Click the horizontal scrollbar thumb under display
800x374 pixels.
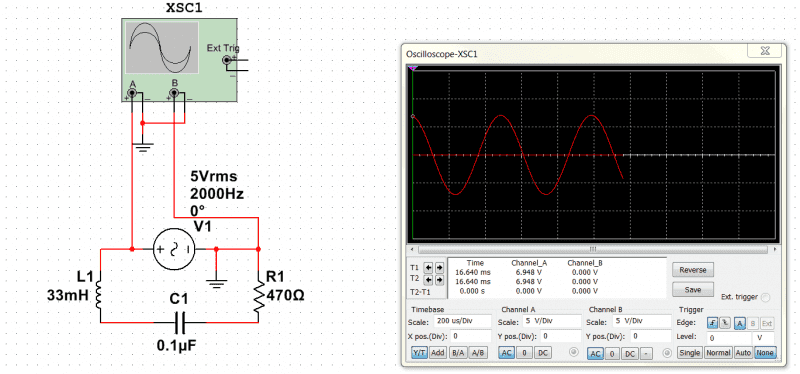[593, 250]
